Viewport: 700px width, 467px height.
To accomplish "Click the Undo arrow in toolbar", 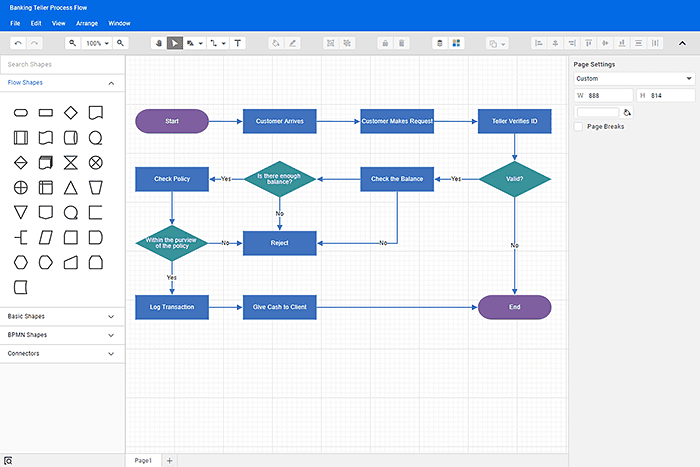I will 18,43.
